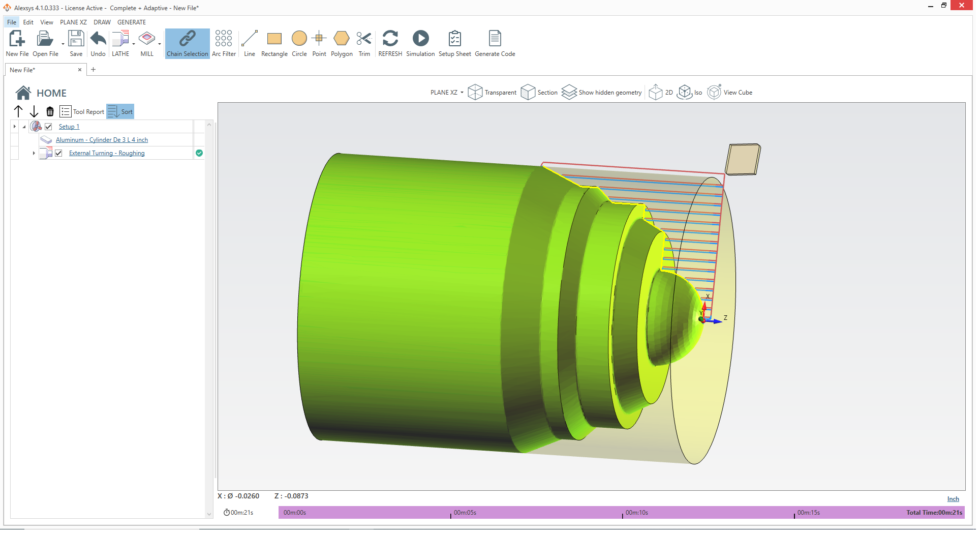Toggle the Arc Filter tool

(224, 43)
